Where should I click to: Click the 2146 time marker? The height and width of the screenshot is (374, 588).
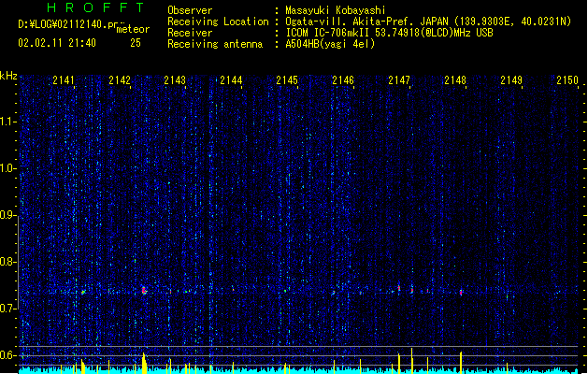pos(343,79)
